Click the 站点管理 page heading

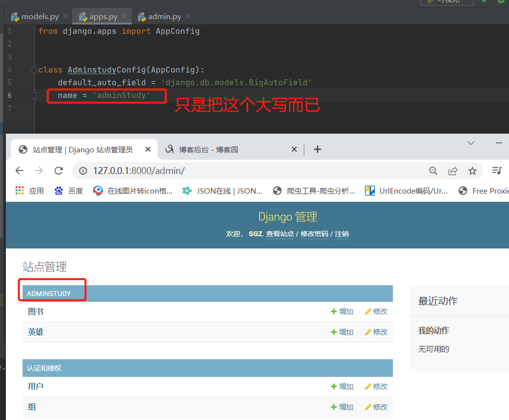pyautogui.click(x=45, y=267)
